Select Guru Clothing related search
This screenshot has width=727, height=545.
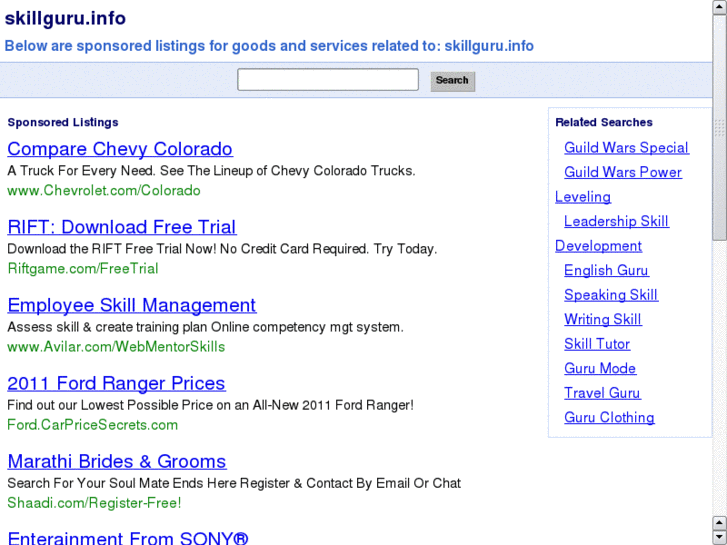(x=609, y=417)
